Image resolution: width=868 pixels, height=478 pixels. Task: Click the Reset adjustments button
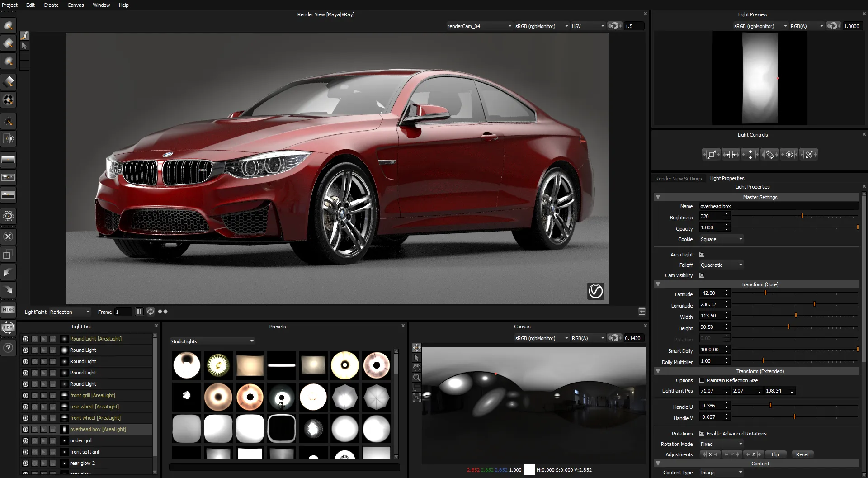pos(802,454)
